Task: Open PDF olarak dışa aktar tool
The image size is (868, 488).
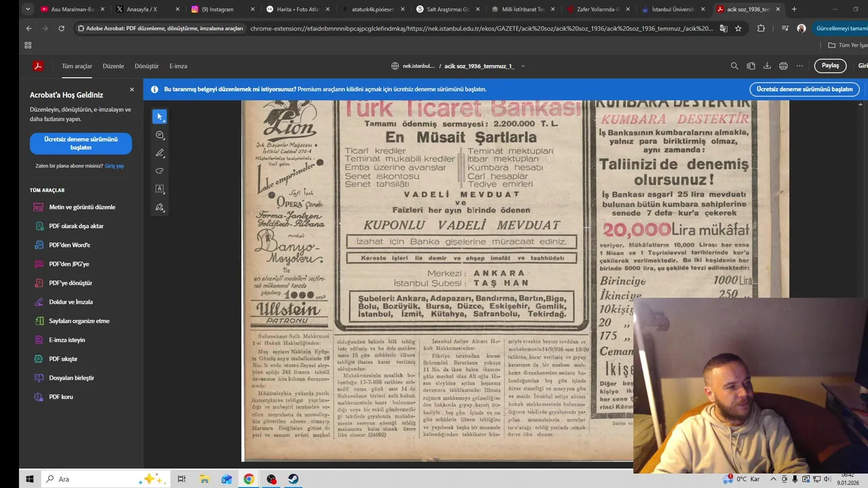Action: (76, 226)
